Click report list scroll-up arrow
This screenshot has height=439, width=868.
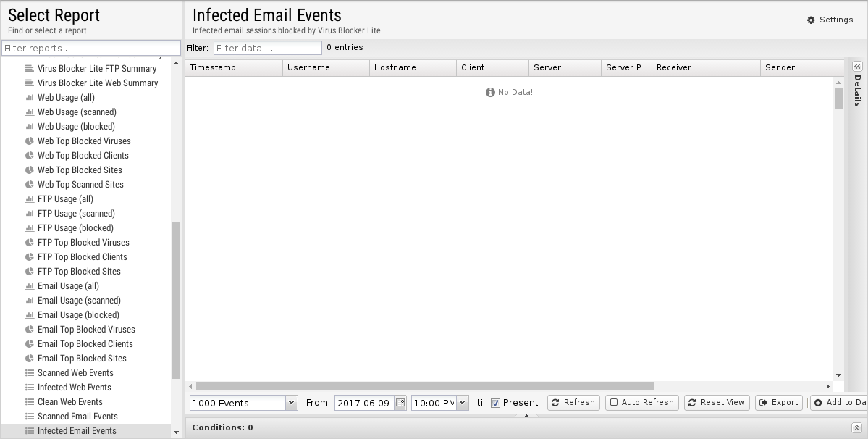coord(177,63)
